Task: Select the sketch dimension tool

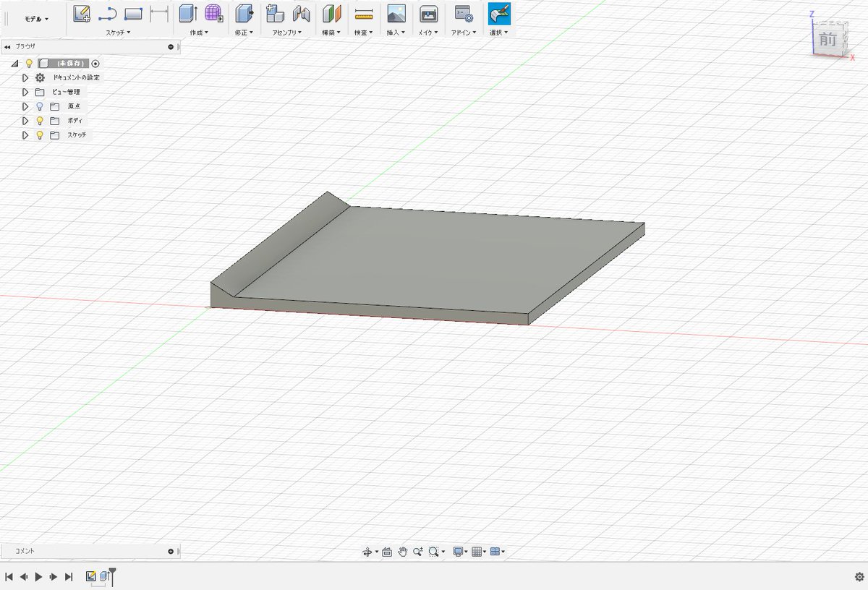Action: (159, 13)
